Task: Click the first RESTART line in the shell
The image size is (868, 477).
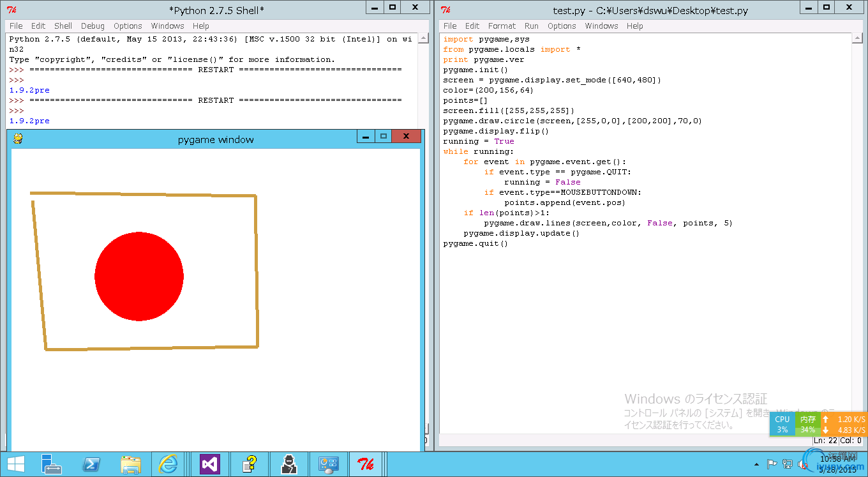Action: click(206, 70)
